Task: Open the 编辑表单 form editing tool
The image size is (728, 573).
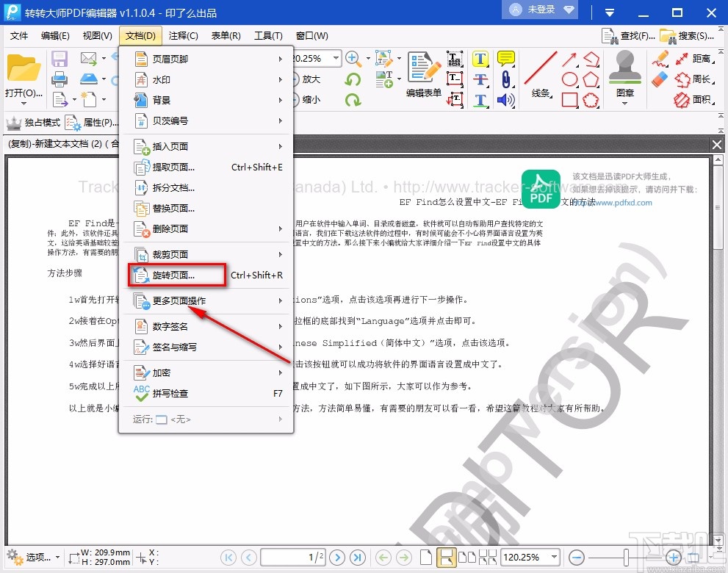Action: (422, 73)
